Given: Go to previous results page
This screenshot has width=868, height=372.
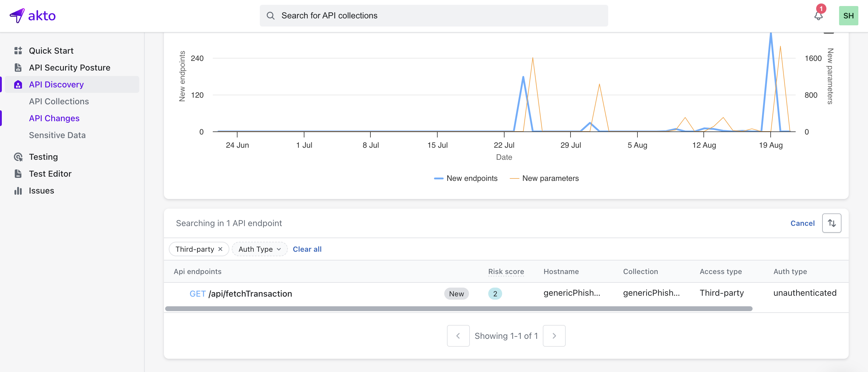Looking at the screenshot, I should point(458,336).
